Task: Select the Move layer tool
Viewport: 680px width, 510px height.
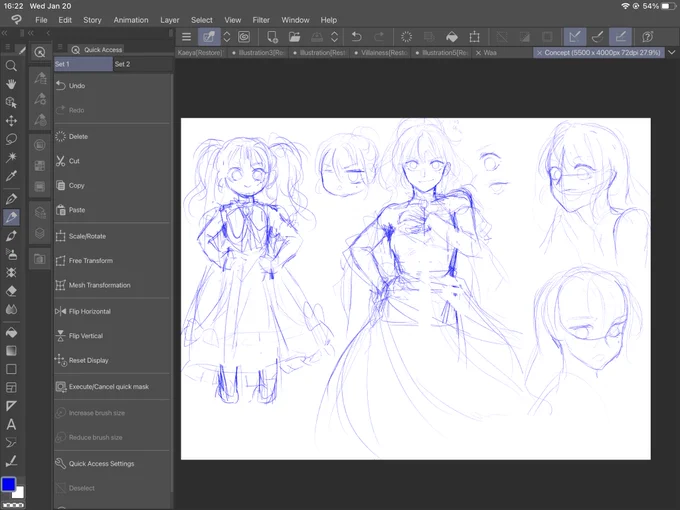Action: pos(11,121)
